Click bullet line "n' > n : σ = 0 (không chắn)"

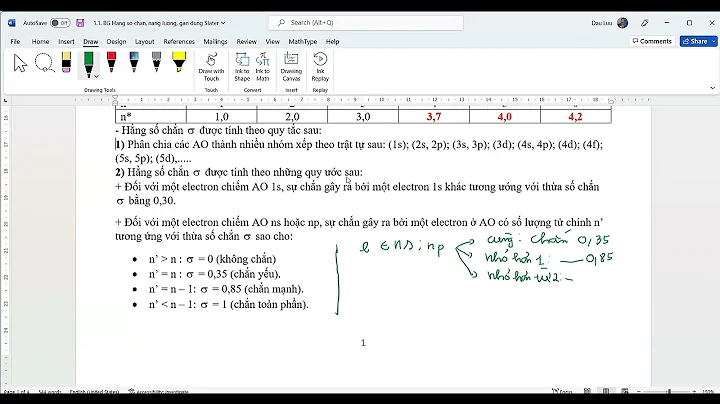[212, 259]
